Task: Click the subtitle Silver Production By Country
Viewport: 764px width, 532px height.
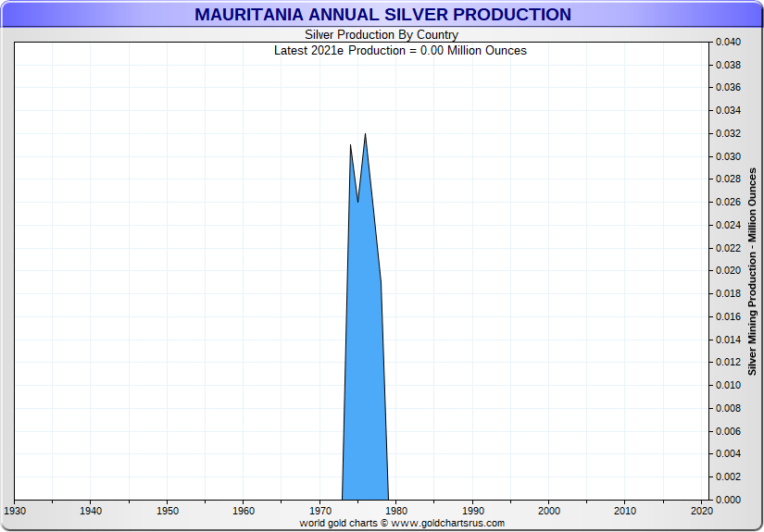Action: (x=382, y=35)
